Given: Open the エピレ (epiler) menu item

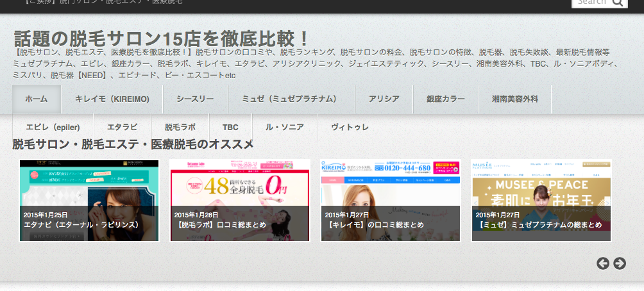Looking at the screenshot, I should tap(53, 128).
